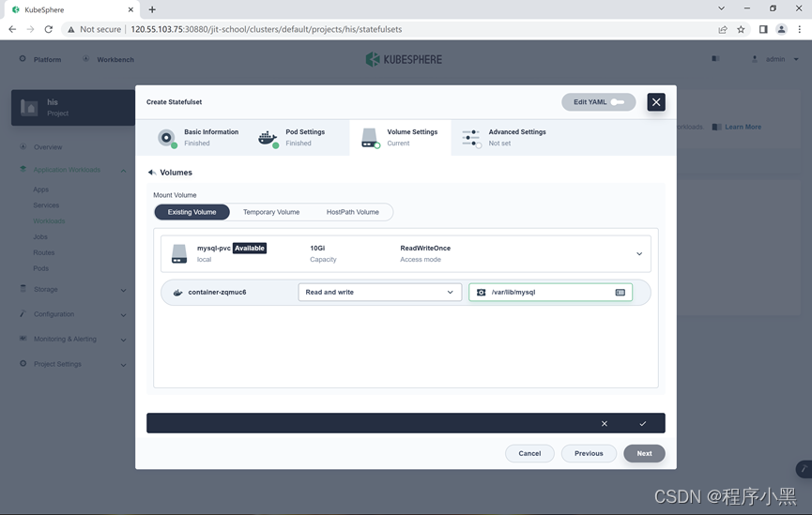Expand the mysql-pvc volume dropdown

(639, 253)
